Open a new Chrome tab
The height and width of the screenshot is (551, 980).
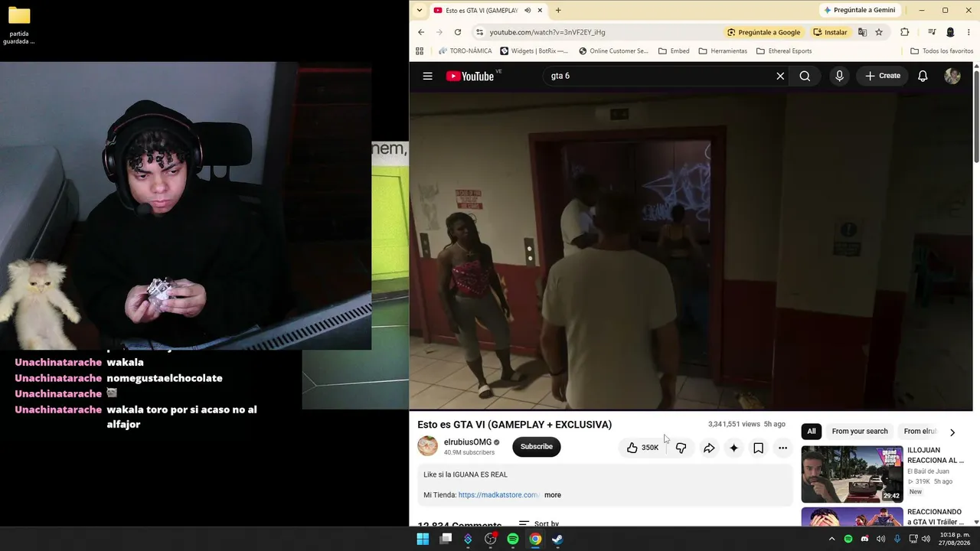[558, 10]
